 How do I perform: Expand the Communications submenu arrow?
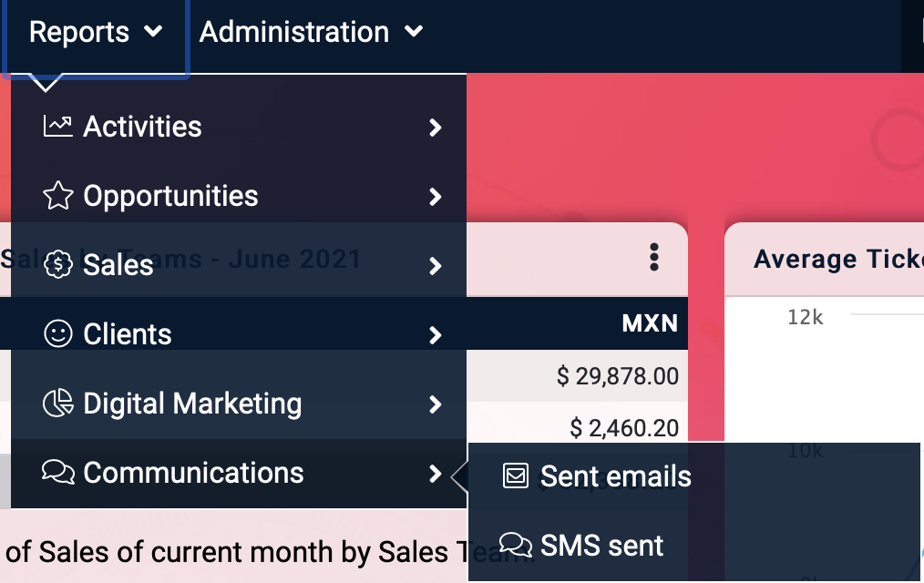(435, 474)
